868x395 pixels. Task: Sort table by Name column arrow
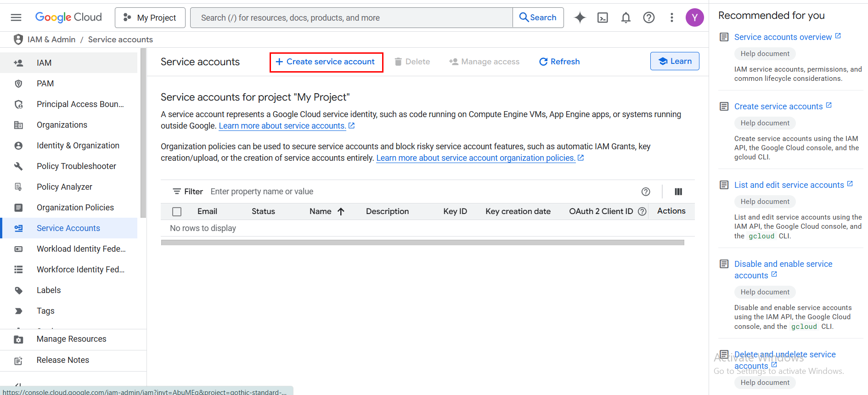click(341, 211)
